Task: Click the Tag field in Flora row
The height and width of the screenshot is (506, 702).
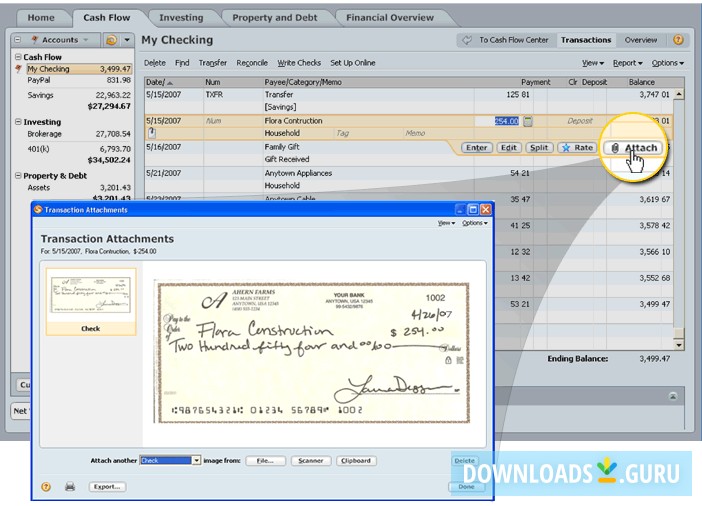Action: point(342,133)
